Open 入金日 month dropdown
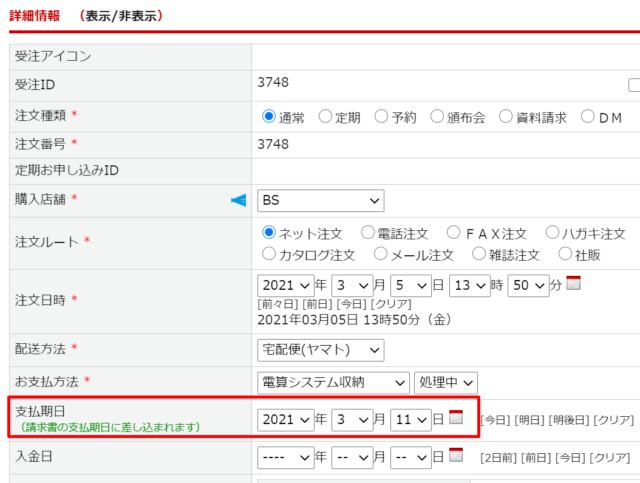The image size is (640, 483). point(352,457)
